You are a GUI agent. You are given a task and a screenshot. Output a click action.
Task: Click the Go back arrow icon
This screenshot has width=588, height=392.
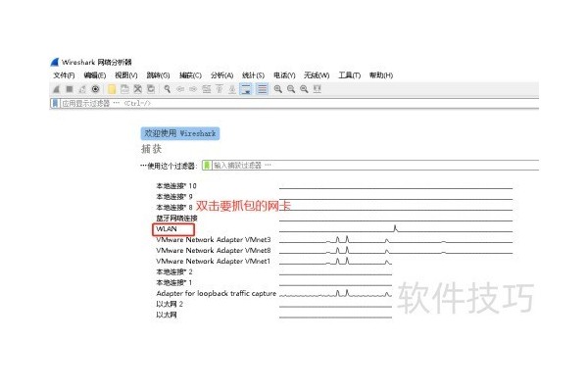point(180,89)
